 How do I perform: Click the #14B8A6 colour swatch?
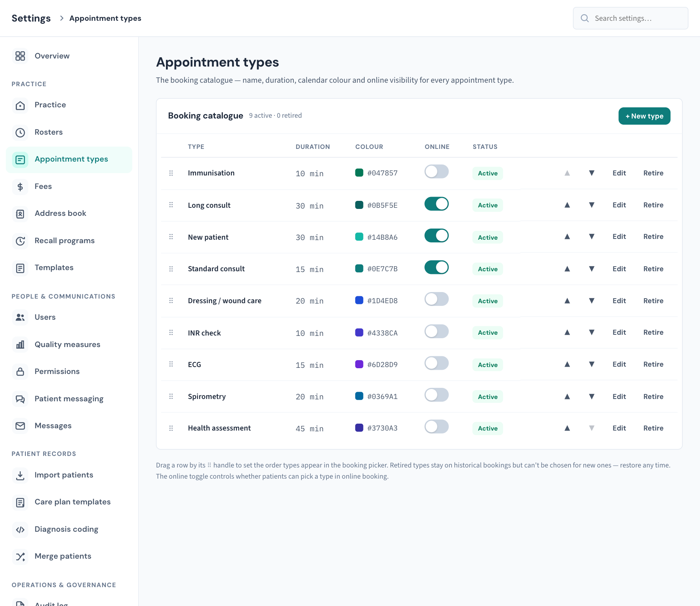pos(359,237)
